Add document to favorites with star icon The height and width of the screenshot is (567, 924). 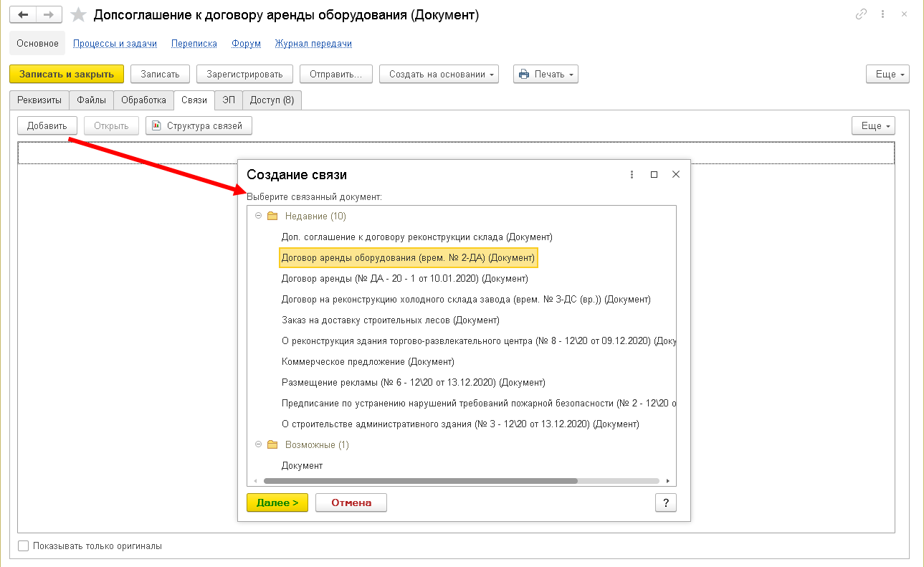(x=79, y=15)
